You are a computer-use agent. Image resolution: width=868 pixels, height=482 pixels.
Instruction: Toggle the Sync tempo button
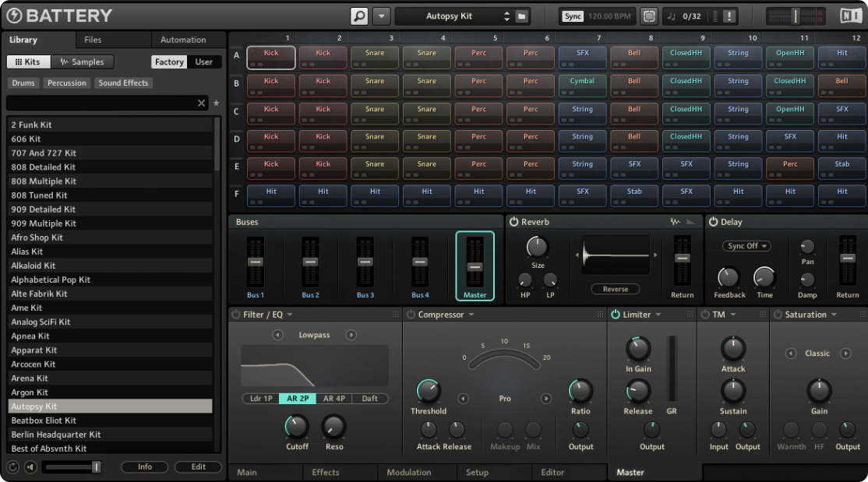(573, 16)
